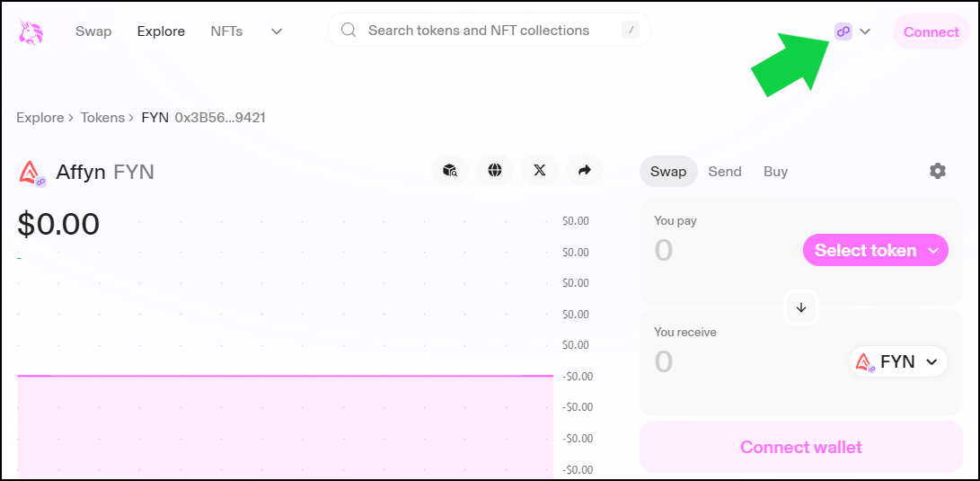Viewport: 980px width, 481px height.
Task: Open swap settings gear icon
Action: click(937, 171)
